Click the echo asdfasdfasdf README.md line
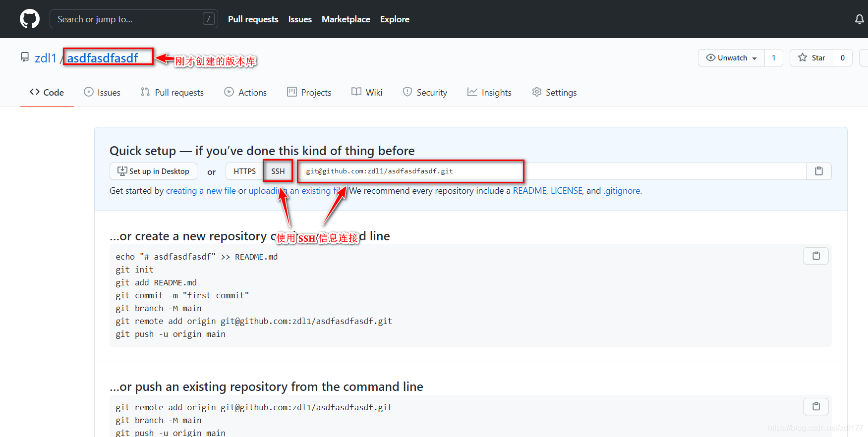This screenshot has height=437, width=868. click(x=197, y=257)
